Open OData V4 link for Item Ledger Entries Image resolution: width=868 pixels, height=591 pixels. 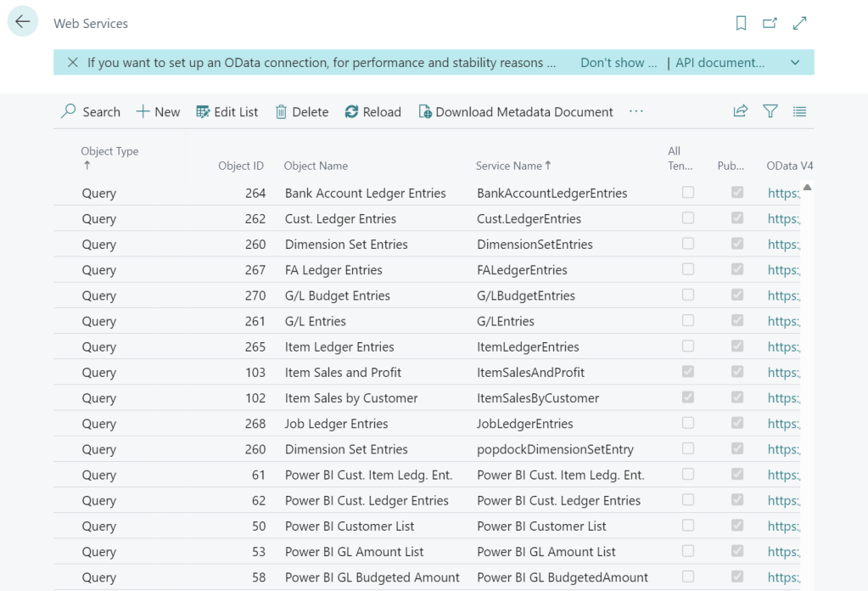tap(784, 346)
